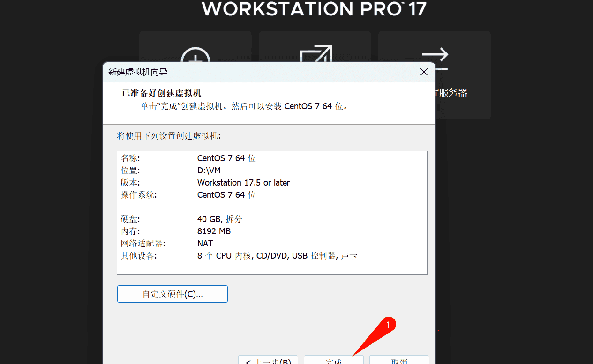The image size is (593, 364).
Task: Click the red numbered marker 1
Action: [388, 324]
